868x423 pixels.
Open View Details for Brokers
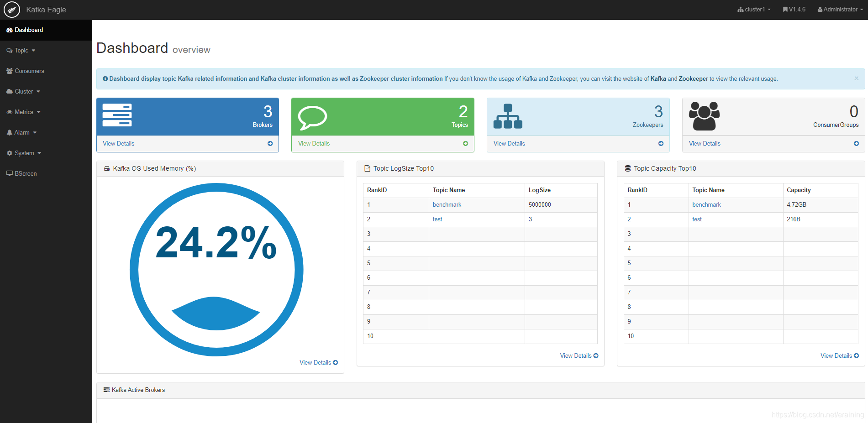(119, 144)
